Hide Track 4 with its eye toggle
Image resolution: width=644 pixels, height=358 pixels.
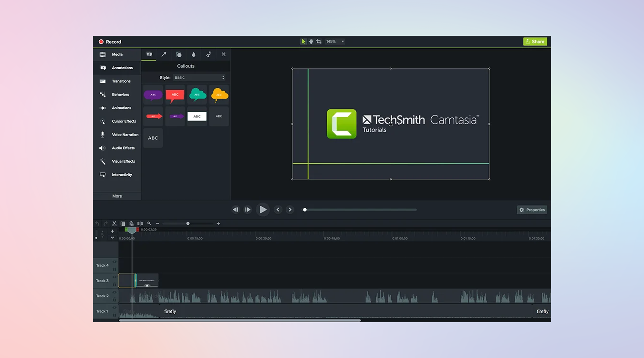click(114, 263)
